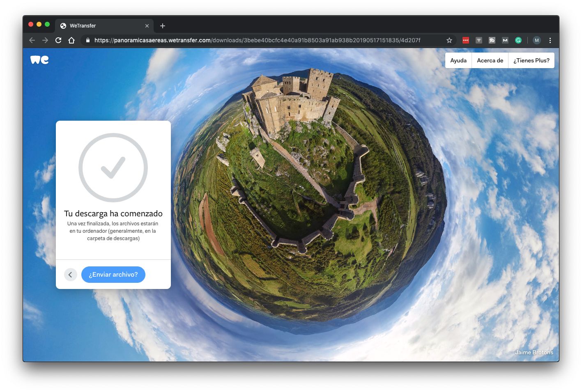The width and height of the screenshot is (582, 392).
Task: Click the ¿Enviar archivo? button
Action: coord(113,275)
